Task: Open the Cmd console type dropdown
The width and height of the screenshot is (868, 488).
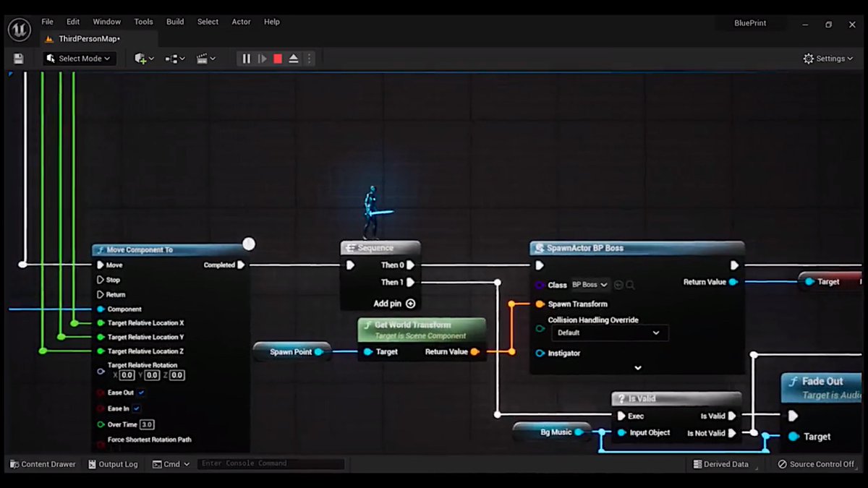Action: (171, 464)
